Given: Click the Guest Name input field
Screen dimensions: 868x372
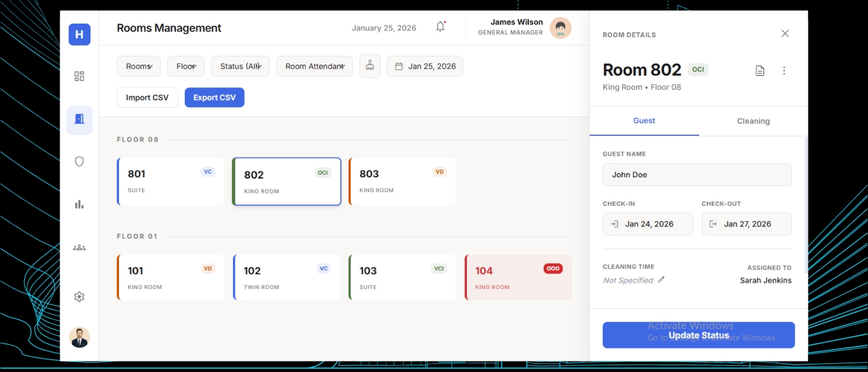Looking at the screenshot, I should [697, 175].
